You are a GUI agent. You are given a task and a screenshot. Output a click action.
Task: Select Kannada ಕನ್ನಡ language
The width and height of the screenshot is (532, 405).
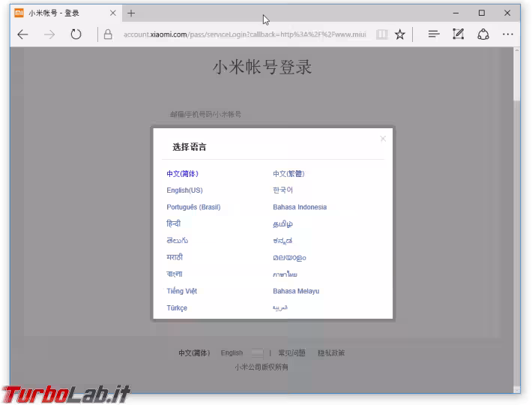[282, 241]
